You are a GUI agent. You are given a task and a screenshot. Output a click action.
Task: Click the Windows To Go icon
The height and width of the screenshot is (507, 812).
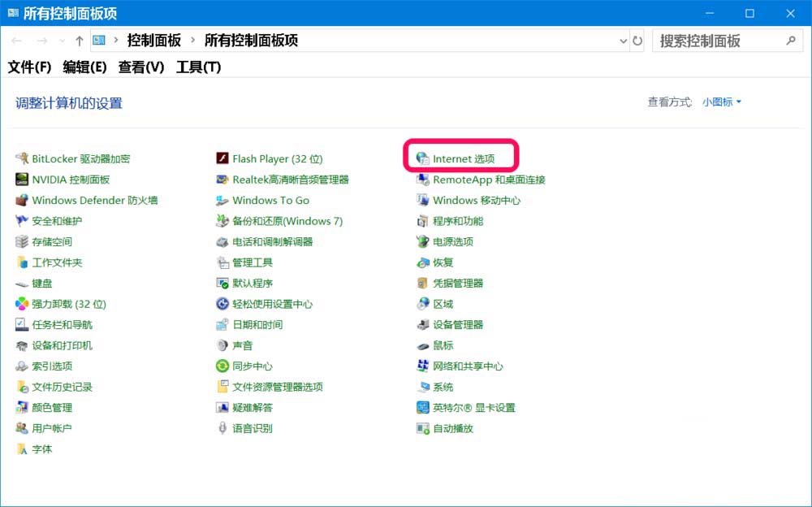point(222,200)
